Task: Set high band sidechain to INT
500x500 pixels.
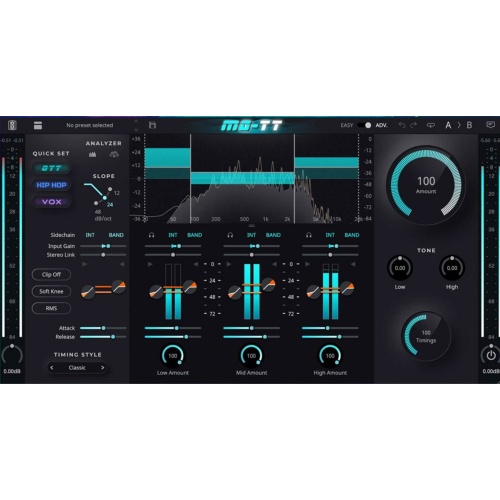Action: pos(330,235)
